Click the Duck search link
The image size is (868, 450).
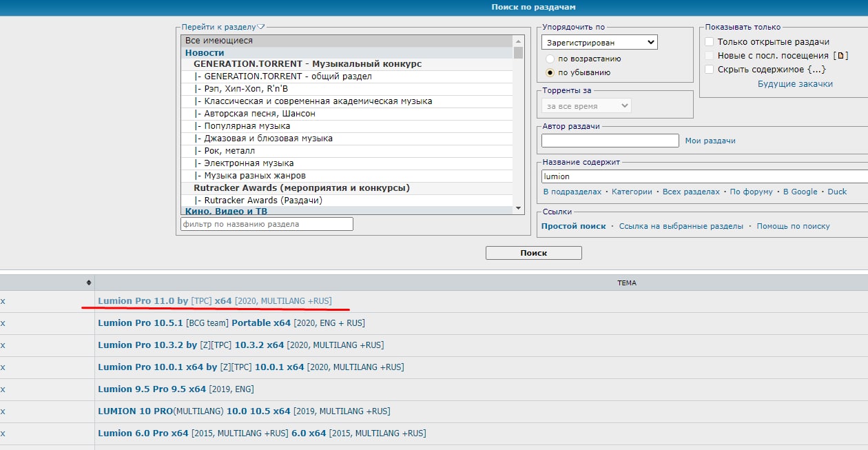(838, 192)
